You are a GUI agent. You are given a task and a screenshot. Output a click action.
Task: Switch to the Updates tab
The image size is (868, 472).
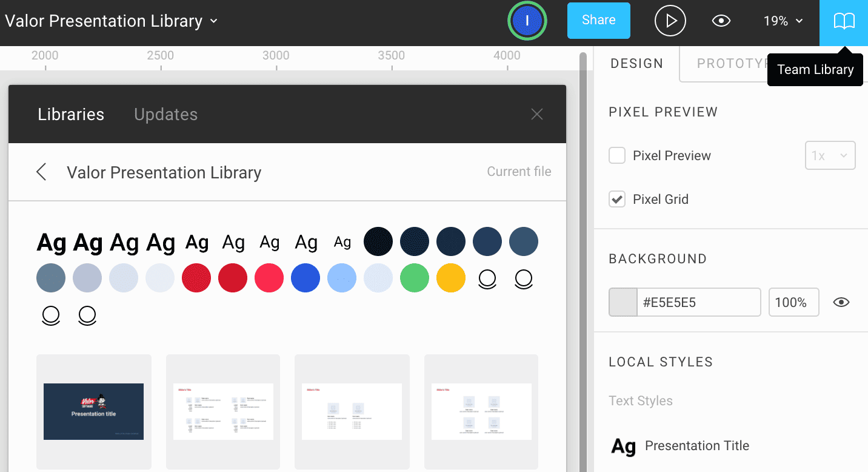tap(165, 114)
